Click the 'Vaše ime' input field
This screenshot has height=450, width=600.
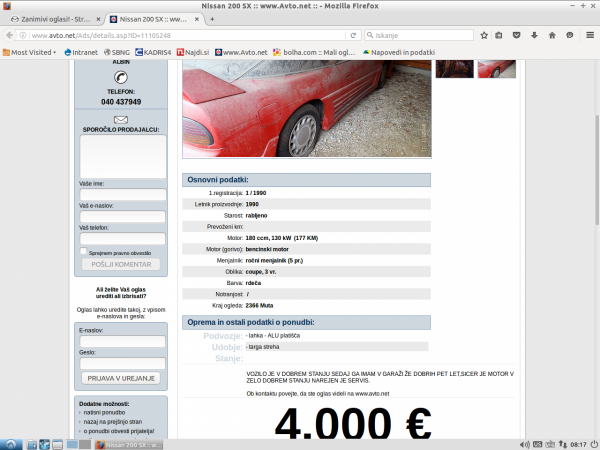[x=122, y=195]
